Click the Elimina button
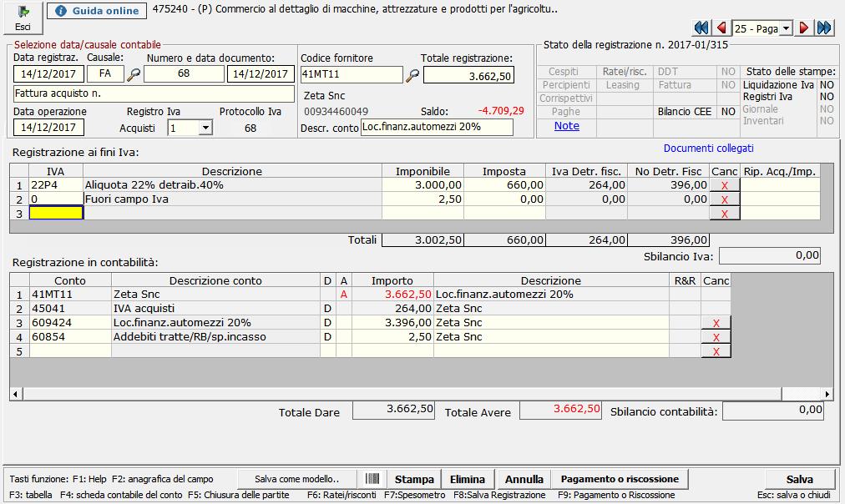The width and height of the screenshot is (845, 504). coord(468,479)
